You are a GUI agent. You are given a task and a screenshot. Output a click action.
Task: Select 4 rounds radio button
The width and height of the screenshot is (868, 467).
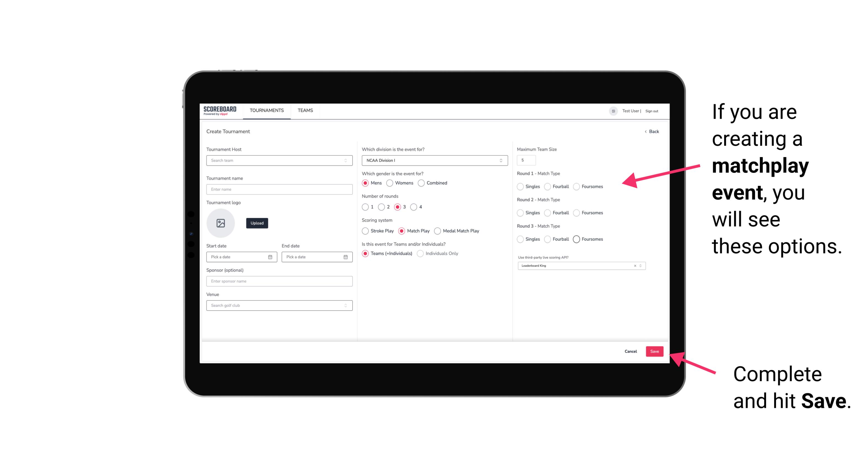(x=415, y=207)
